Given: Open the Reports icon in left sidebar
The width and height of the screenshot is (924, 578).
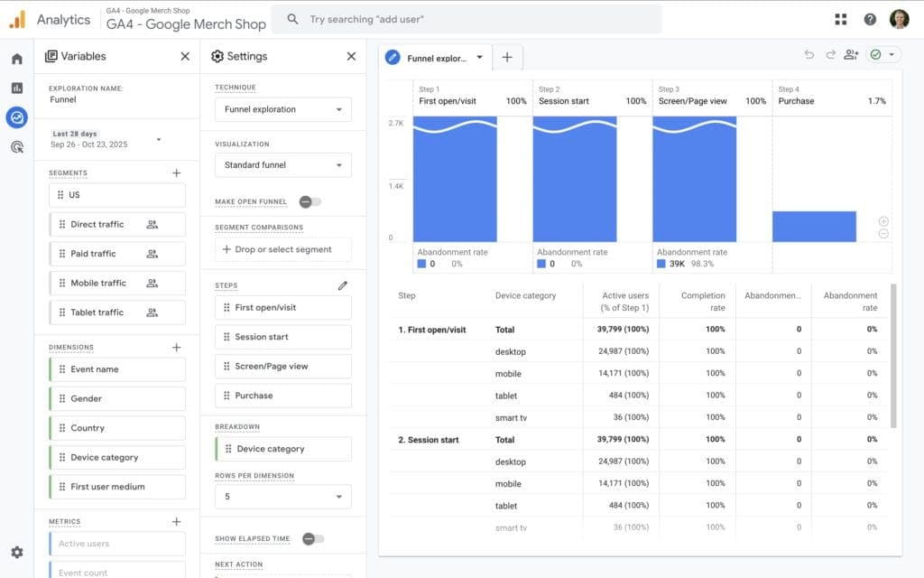Looking at the screenshot, I should click(x=16, y=88).
